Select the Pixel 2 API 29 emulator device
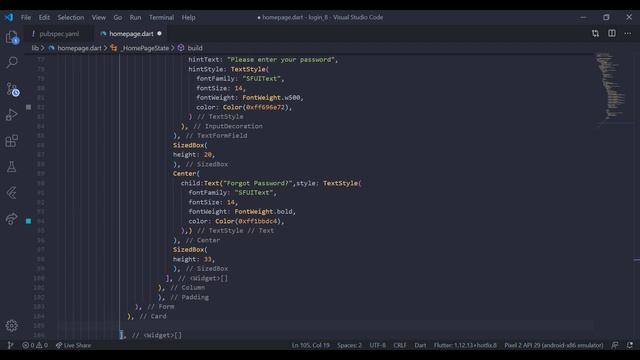The height and width of the screenshot is (360, 640). [x=553, y=345]
